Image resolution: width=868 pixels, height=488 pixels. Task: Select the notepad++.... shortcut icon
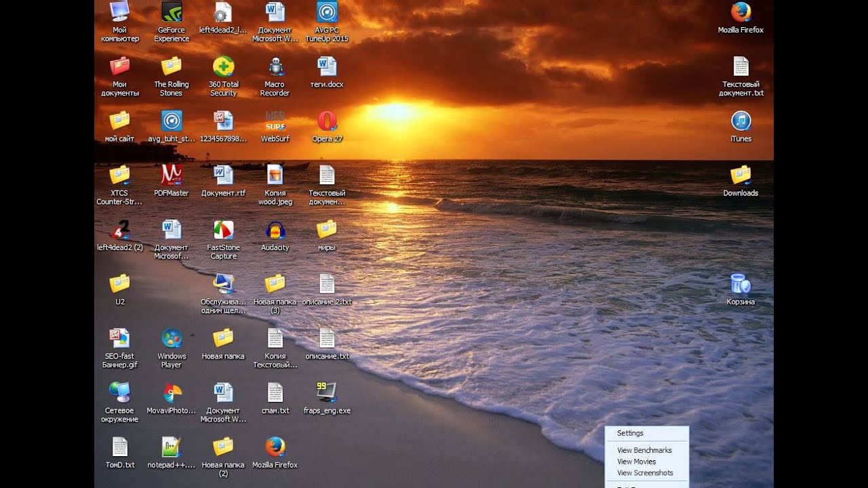click(172, 452)
